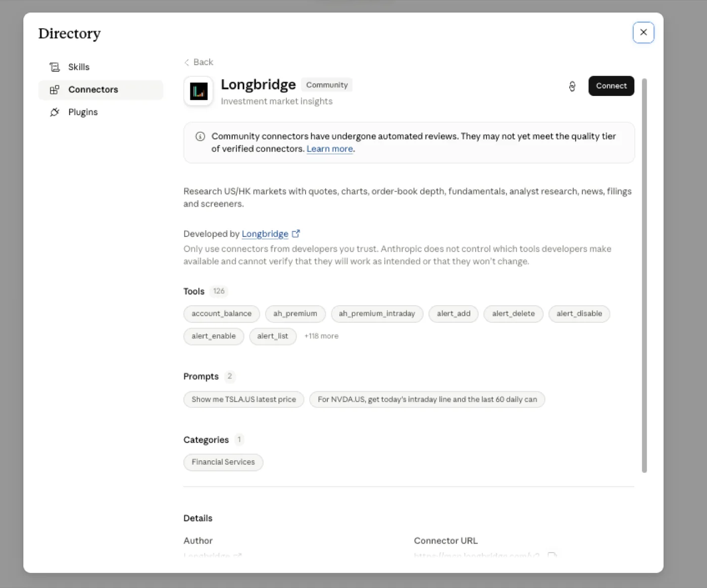
Task: Select Connectors in the sidebar
Action: click(x=100, y=90)
